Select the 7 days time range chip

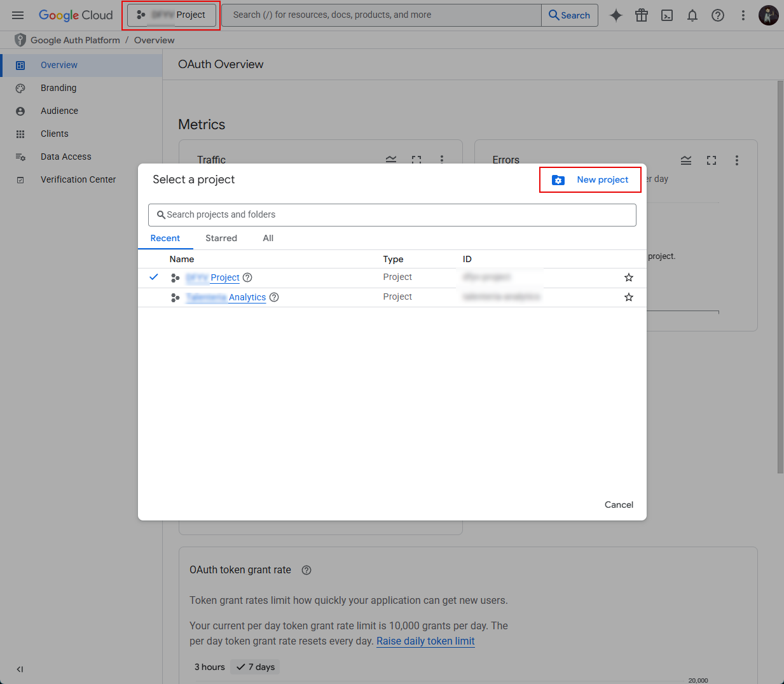pyautogui.click(x=255, y=667)
